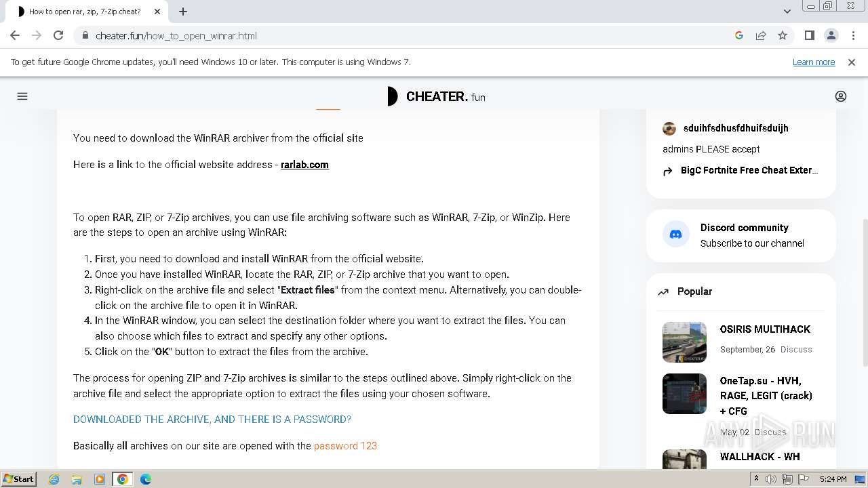
Task: Go back to previous page
Action: pyautogui.click(x=15, y=35)
